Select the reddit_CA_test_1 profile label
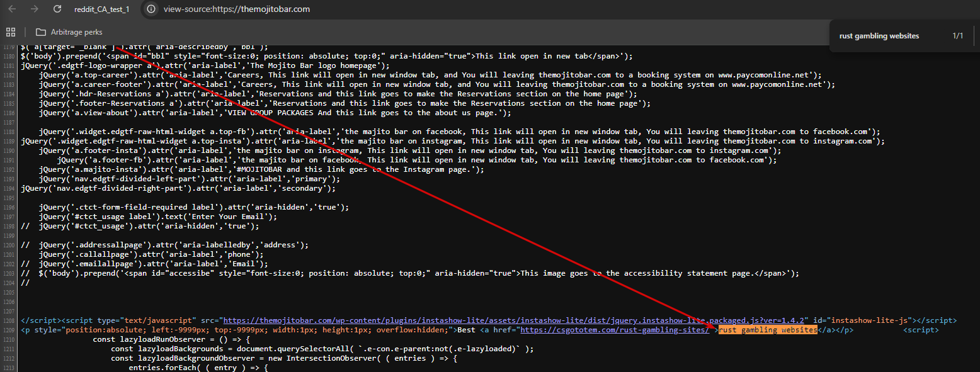The width and height of the screenshot is (980, 372). pos(103,9)
